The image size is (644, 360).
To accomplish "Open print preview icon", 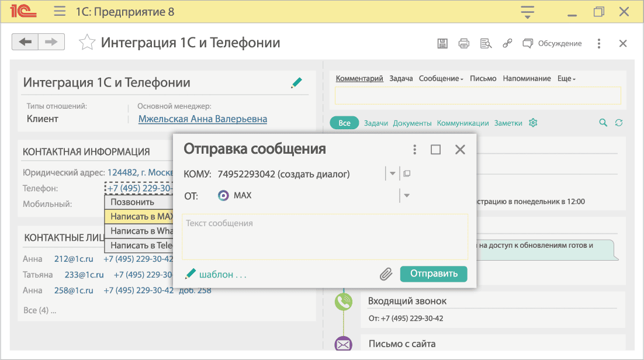I will [x=486, y=44].
